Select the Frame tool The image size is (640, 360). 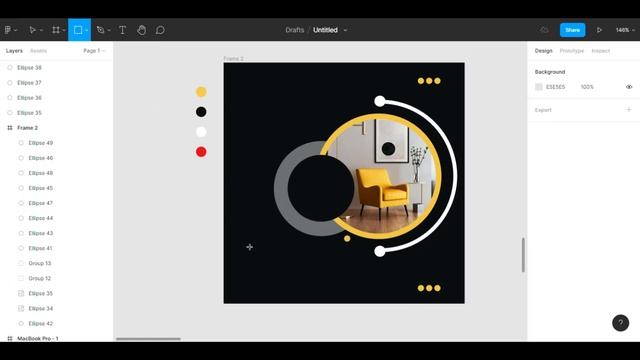[56, 30]
